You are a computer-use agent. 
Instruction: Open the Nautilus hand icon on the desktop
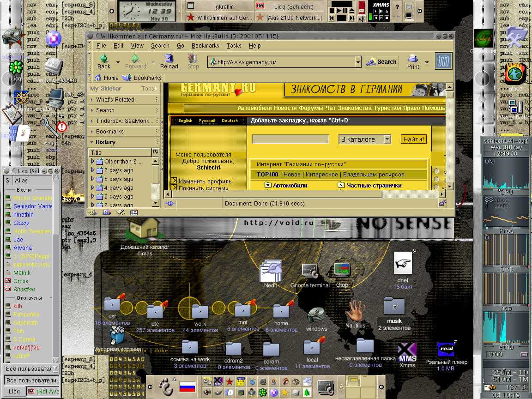pyautogui.click(x=355, y=310)
